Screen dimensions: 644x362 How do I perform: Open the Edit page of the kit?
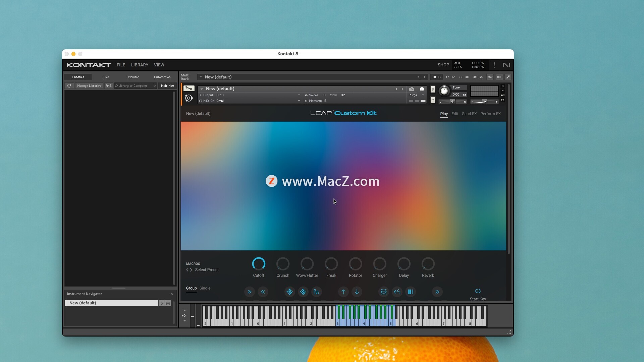454,114
